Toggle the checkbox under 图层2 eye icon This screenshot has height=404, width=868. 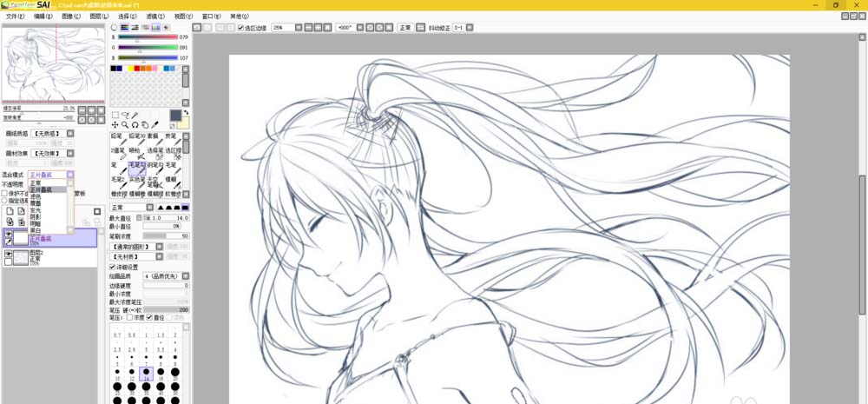(9, 261)
